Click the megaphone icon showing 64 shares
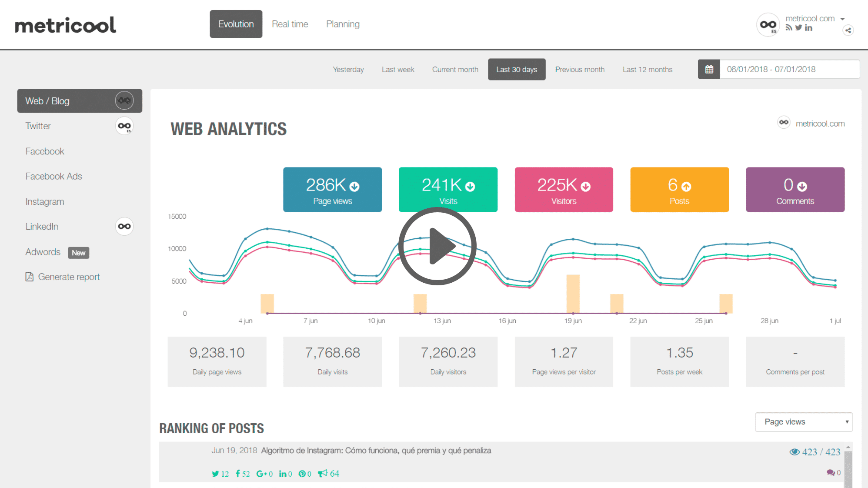Viewport: 868px width, 488px height. [x=322, y=474]
